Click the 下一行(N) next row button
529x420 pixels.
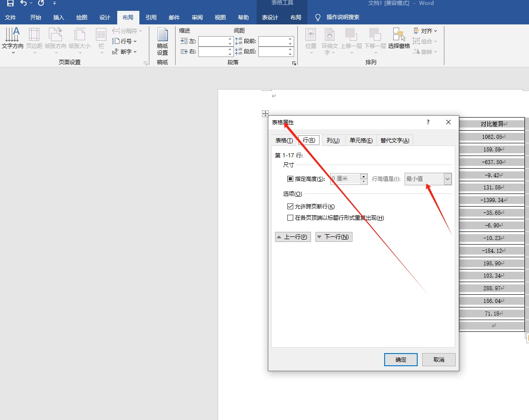pyautogui.click(x=334, y=237)
